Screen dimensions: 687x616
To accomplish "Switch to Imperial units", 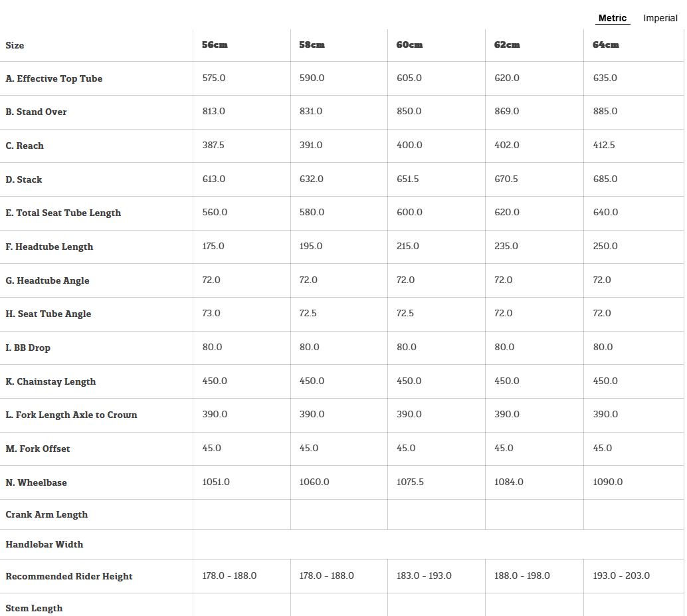I will click(x=660, y=18).
